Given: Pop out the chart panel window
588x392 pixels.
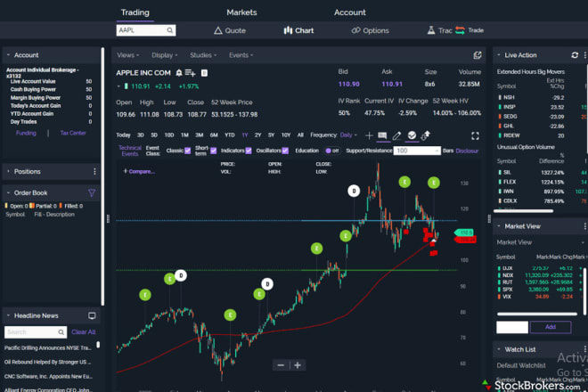Looking at the screenshot, I should click(477, 55).
